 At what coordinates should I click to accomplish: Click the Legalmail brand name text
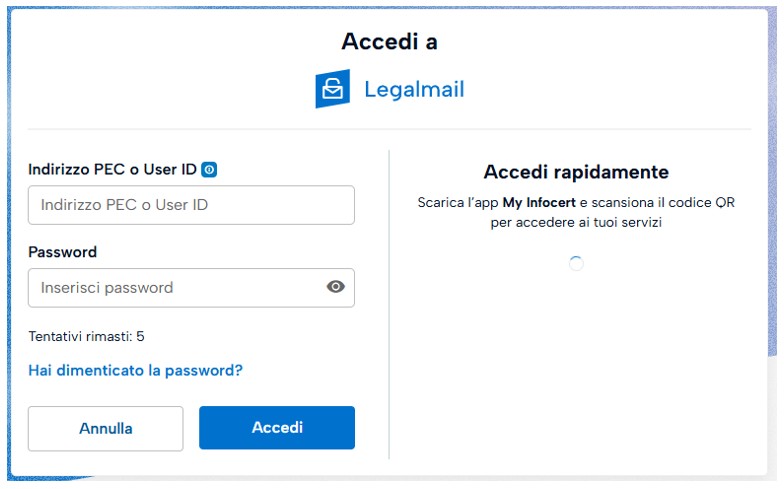414,89
